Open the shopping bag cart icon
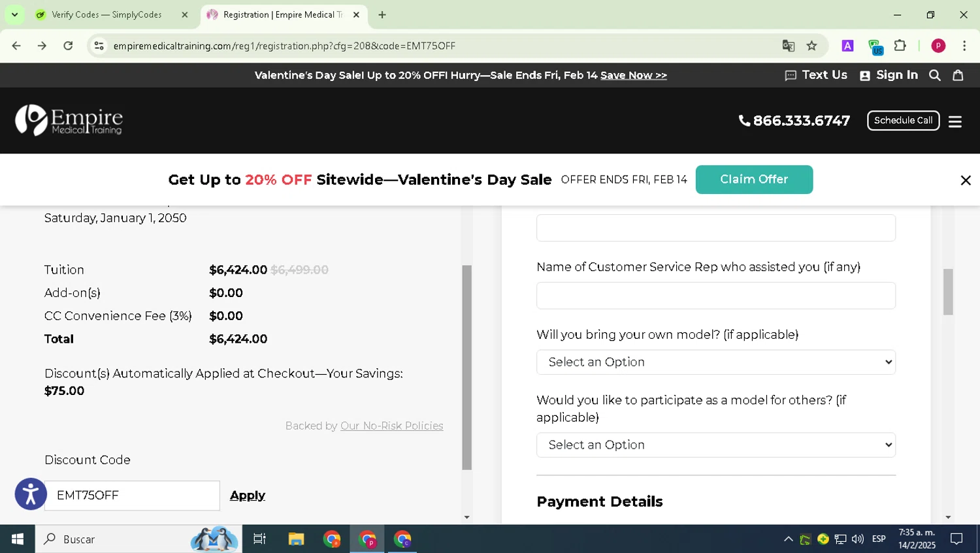The image size is (980, 553). click(958, 75)
